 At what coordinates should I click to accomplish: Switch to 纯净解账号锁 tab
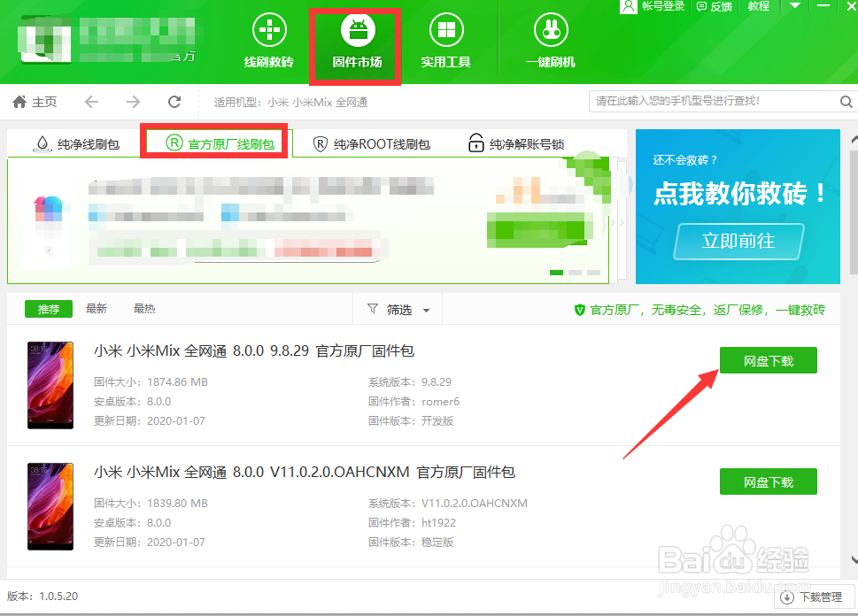coord(516,144)
